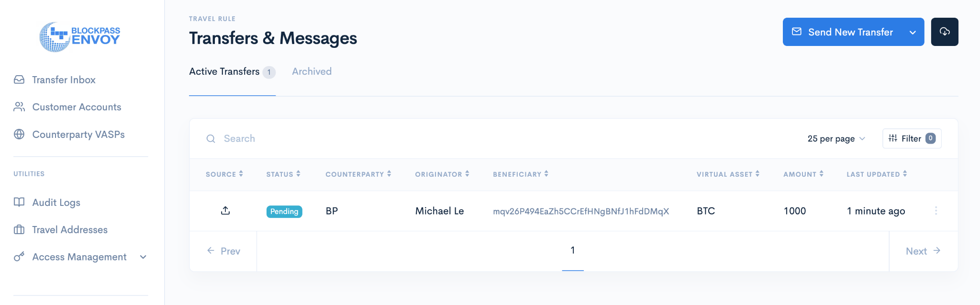Go to the Next page

(923, 251)
